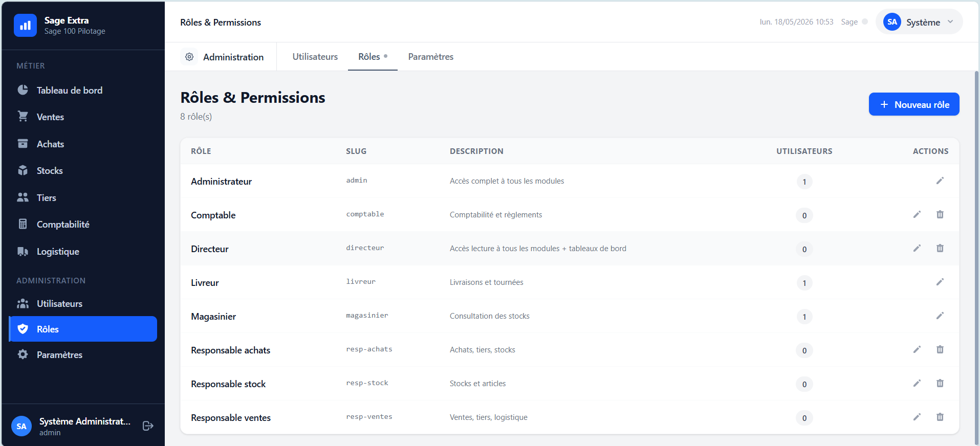Click the Tiers people icon
Image resolution: width=980 pixels, height=446 pixels.
23,197
